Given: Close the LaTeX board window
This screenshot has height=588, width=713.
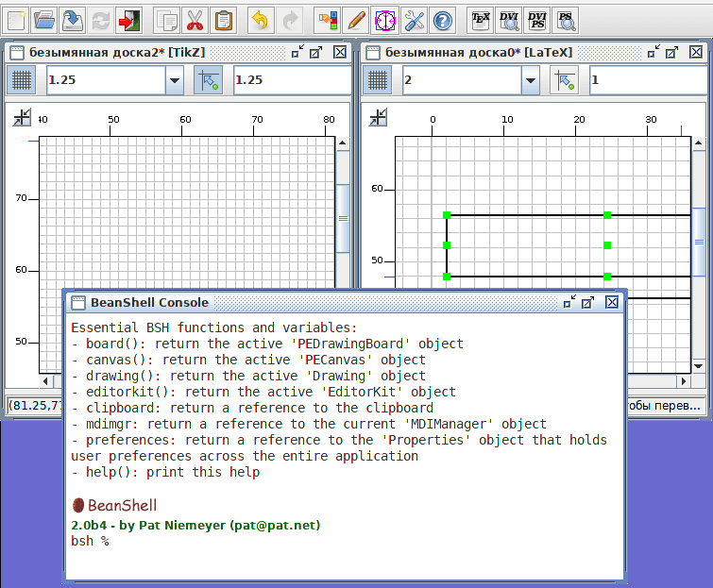Looking at the screenshot, I should pos(696,52).
